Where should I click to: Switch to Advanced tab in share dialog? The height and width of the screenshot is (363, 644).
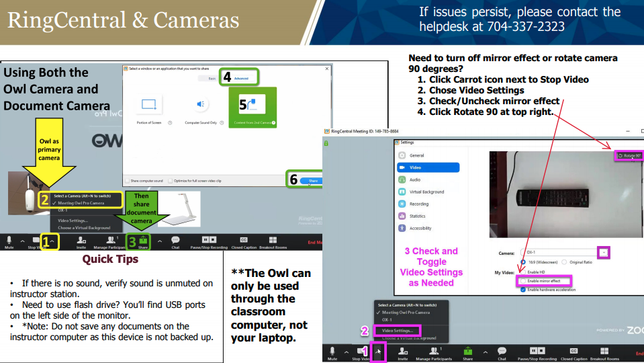241,78
